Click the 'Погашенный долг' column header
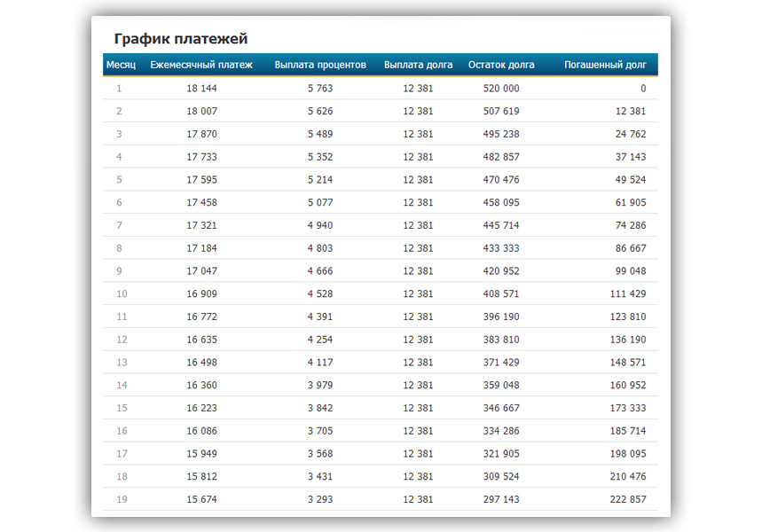The height and width of the screenshot is (532, 762). [606, 65]
